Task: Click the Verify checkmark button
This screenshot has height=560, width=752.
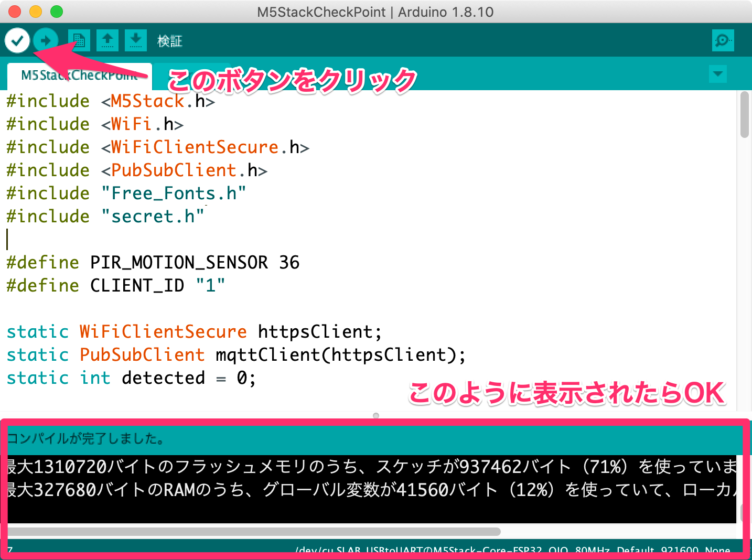Action: (x=17, y=40)
